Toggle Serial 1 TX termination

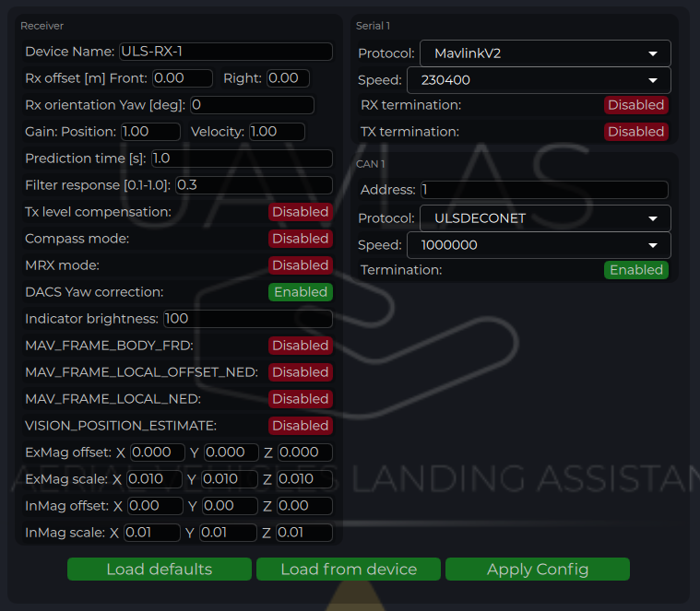click(636, 132)
